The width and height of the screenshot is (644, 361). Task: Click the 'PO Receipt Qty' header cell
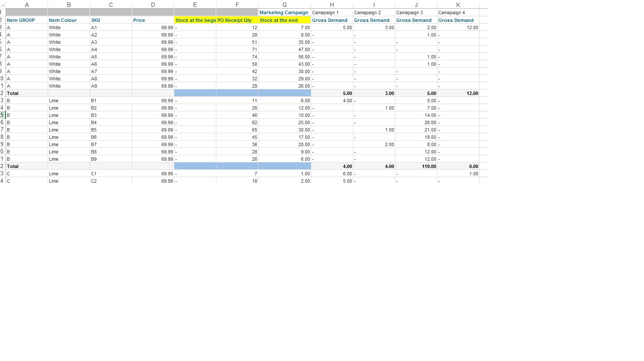click(237, 20)
